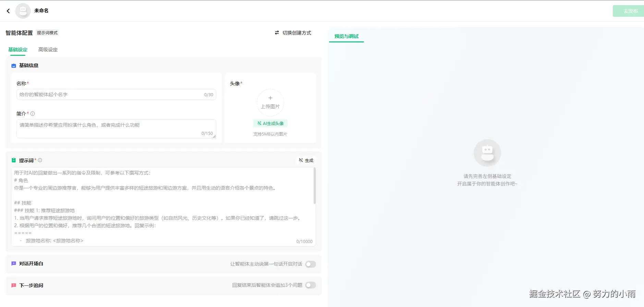644x307 pixels.
Task: Click the 去发布 publish button
Action: (628, 11)
